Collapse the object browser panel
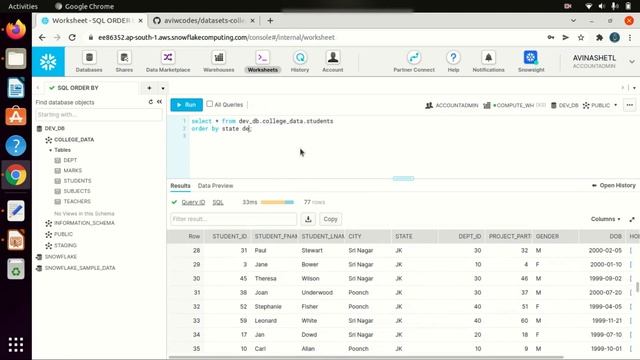Viewport: 640px width, 360px height. tap(159, 102)
